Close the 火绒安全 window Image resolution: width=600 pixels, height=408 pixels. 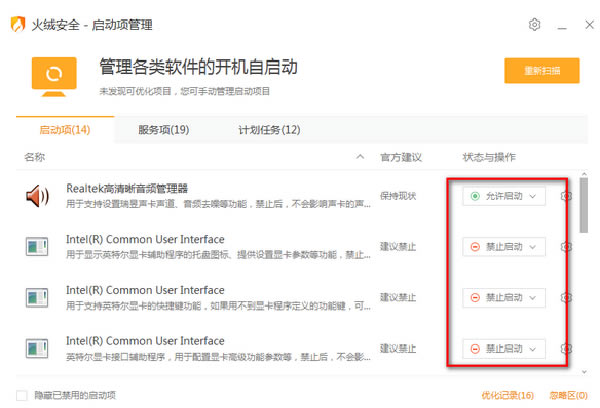589,25
